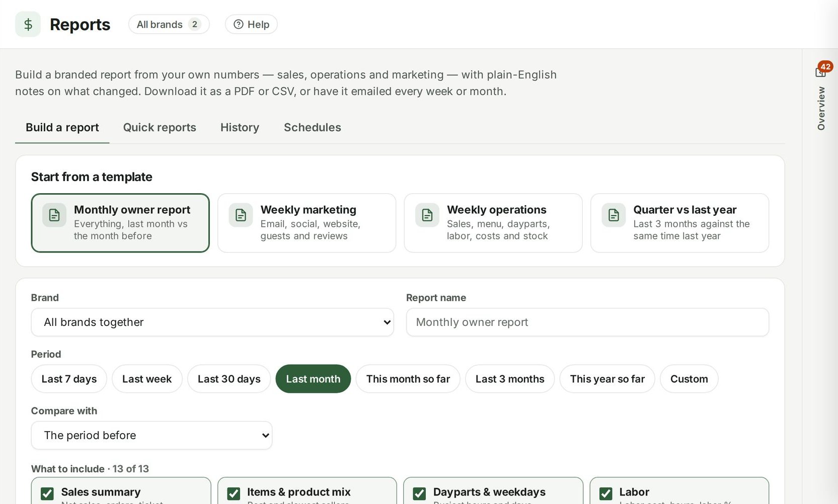Select the Last 30 days period

(x=229, y=379)
